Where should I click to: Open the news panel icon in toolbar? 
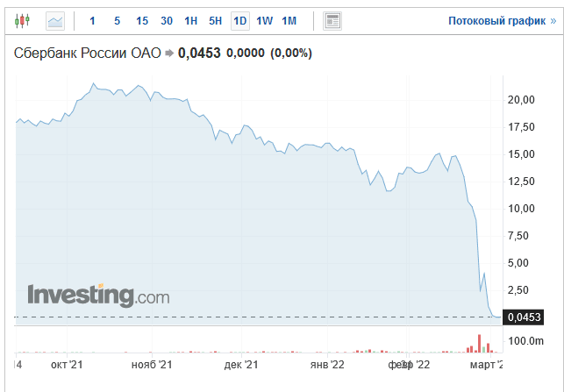pyautogui.click(x=332, y=21)
